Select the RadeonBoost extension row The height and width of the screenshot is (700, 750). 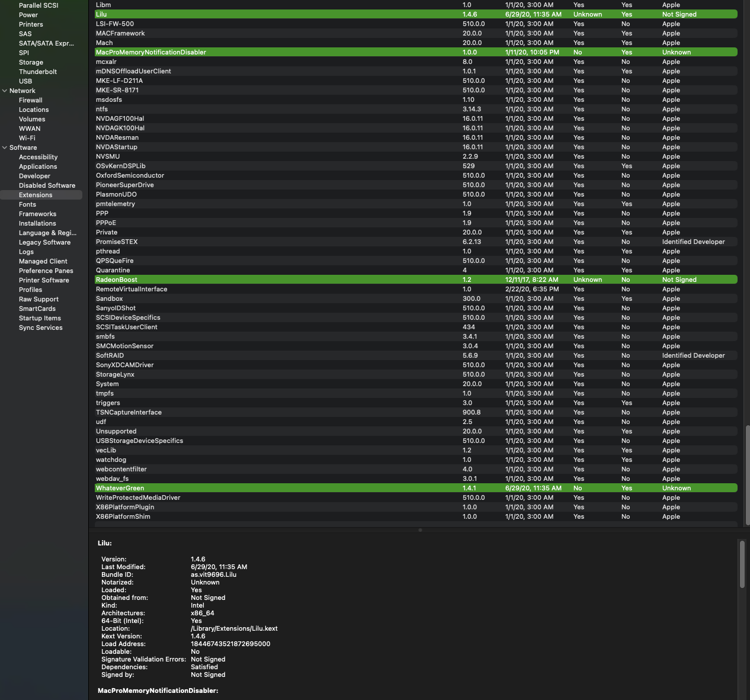416,280
